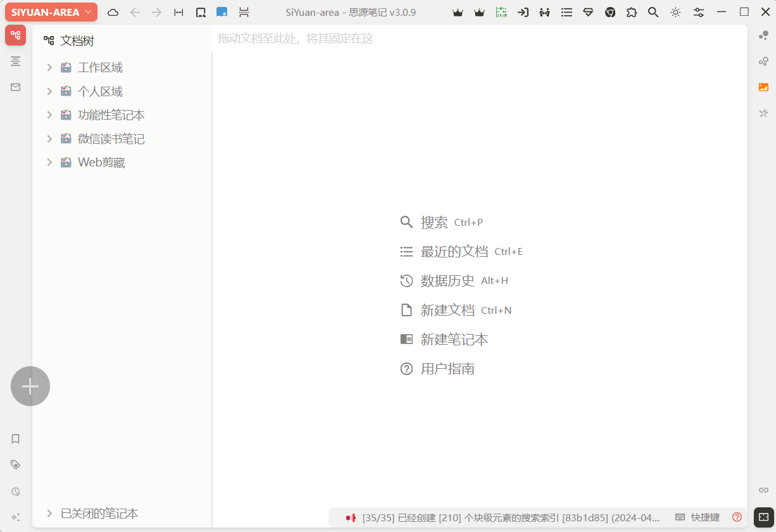Click the notebook icon beside Web剪藏
This screenshot has height=532, width=776.
(66, 162)
